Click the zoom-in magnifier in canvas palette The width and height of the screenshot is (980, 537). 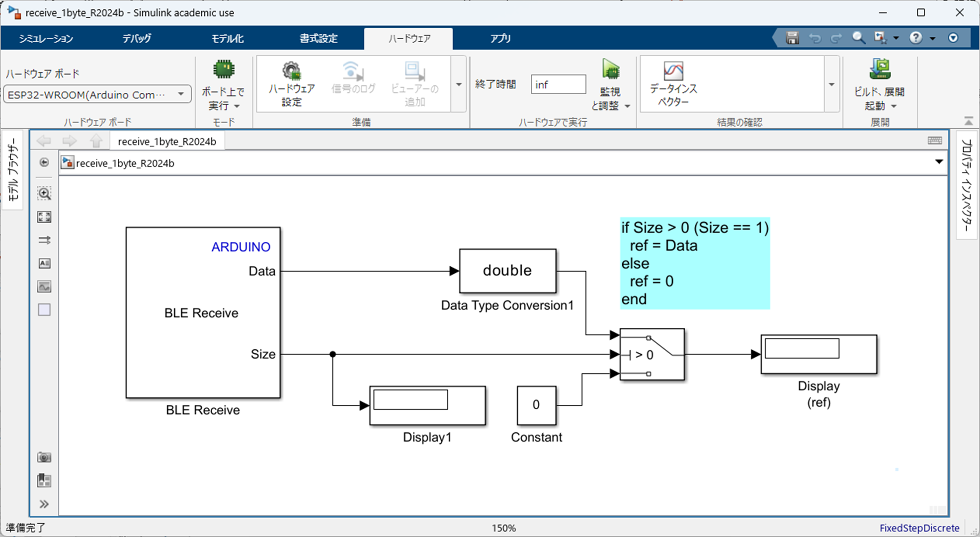[44, 193]
